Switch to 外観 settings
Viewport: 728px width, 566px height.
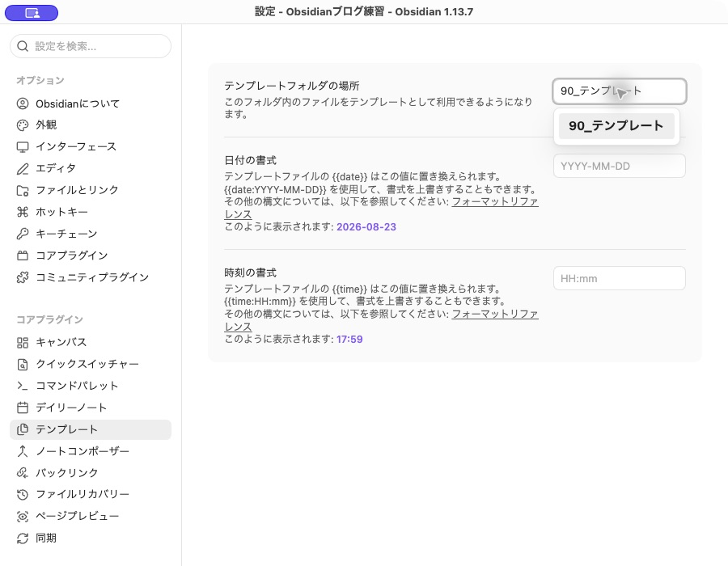pos(91,125)
